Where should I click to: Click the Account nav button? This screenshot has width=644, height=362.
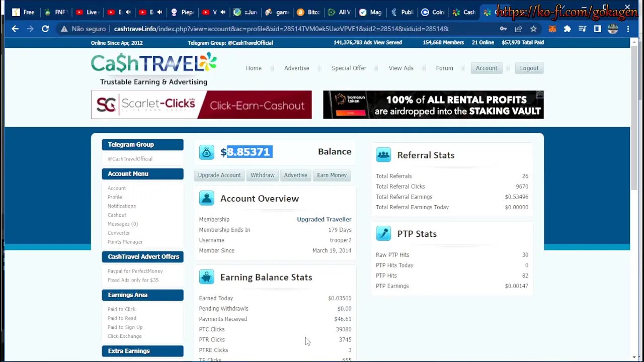(x=487, y=68)
